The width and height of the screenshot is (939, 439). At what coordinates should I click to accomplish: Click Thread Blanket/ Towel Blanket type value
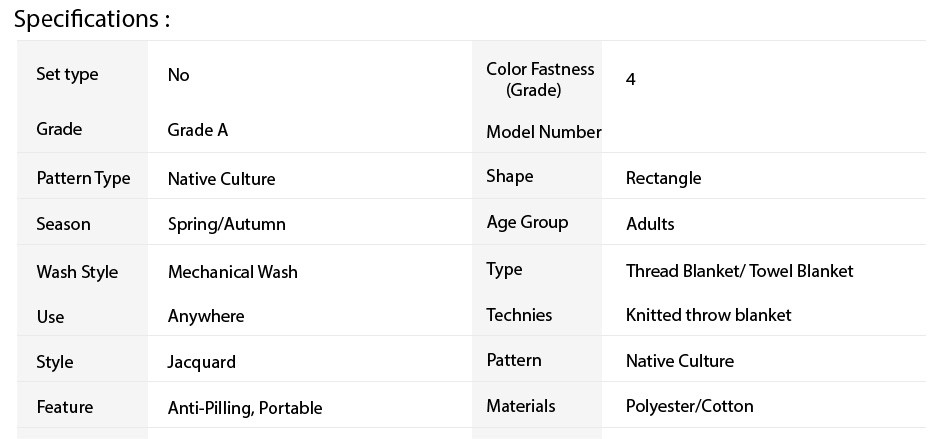click(x=740, y=271)
